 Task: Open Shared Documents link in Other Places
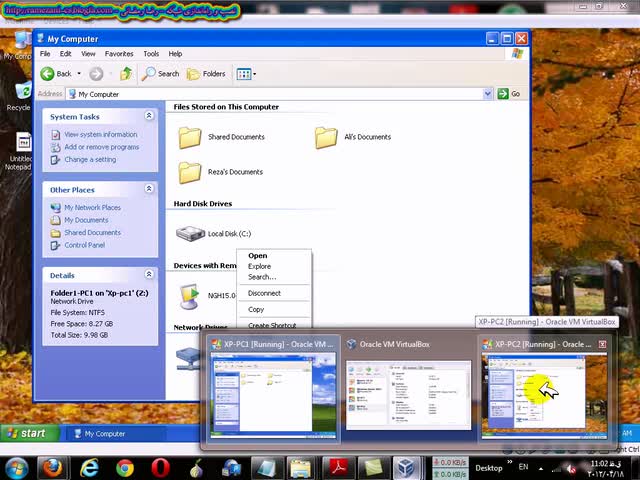(92, 233)
